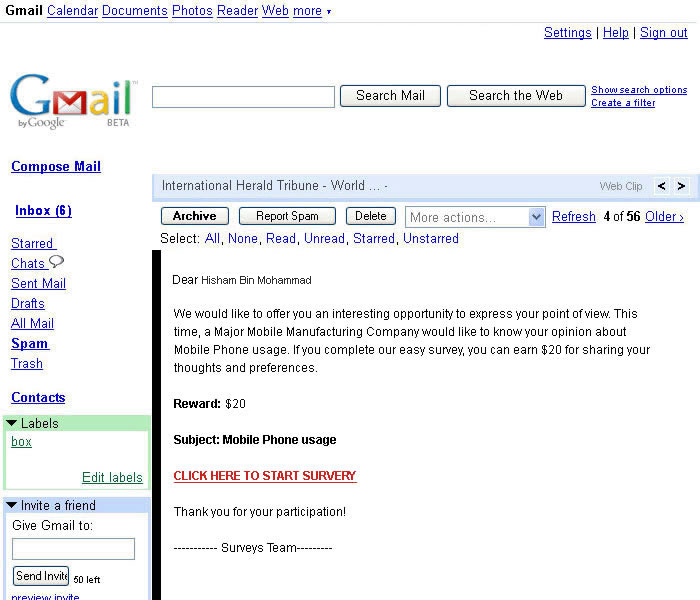Screen dimensions: 700x600
Task: Click Sign out
Action: point(663,33)
